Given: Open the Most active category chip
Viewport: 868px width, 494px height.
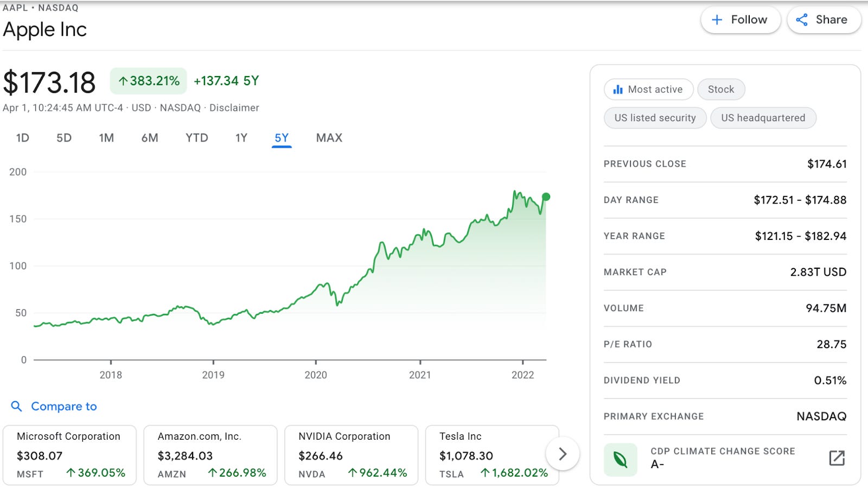Looking at the screenshot, I should pyautogui.click(x=648, y=90).
